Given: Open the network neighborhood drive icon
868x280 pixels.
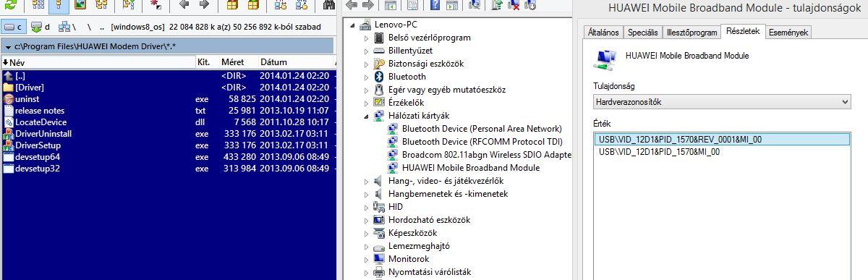Looking at the screenshot, I should pos(67,27).
